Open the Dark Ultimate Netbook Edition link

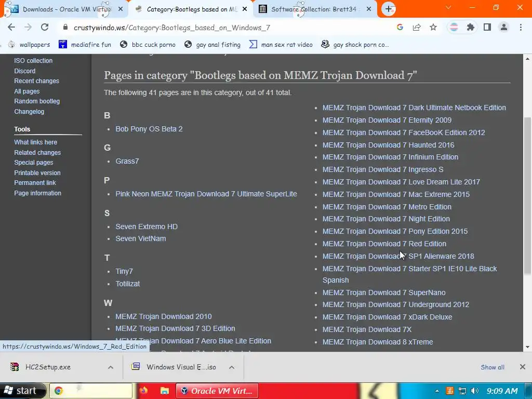pyautogui.click(x=414, y=108)
